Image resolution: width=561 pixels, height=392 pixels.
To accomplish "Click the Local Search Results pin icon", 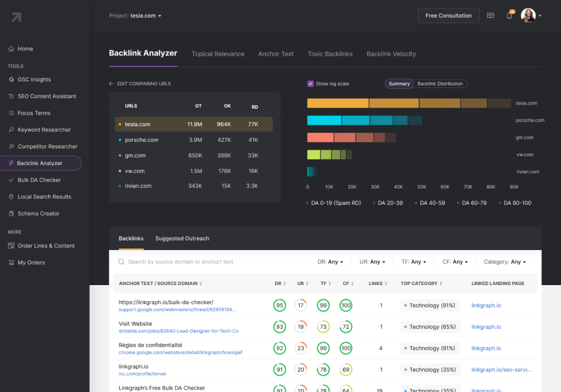I will click(x=11, y=197).
